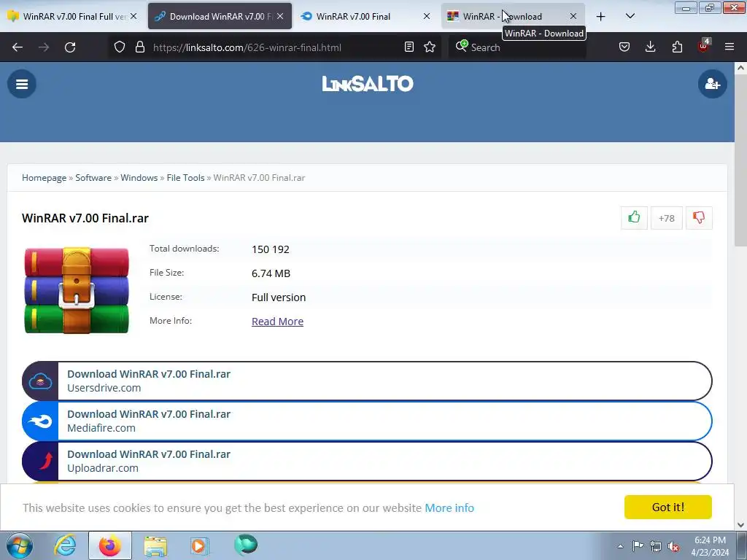The height and width of the screenshot is (560, 747).
Task: Click the WinRAR v7.00 Final.rar heading
Action: tap(85, 218)
